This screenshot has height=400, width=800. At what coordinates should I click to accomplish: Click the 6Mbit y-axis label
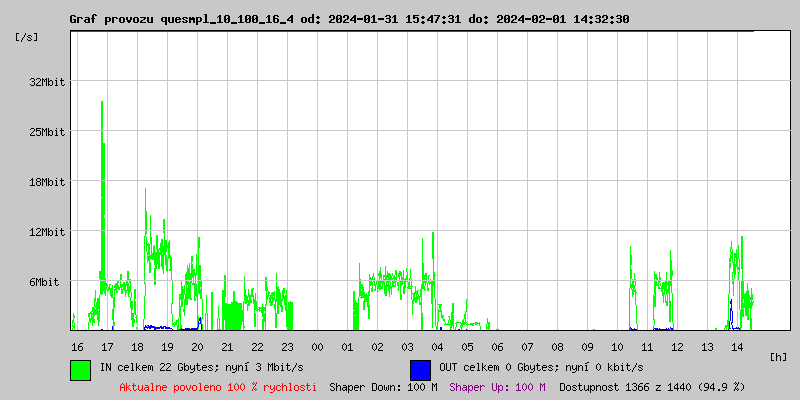point(44,282)
